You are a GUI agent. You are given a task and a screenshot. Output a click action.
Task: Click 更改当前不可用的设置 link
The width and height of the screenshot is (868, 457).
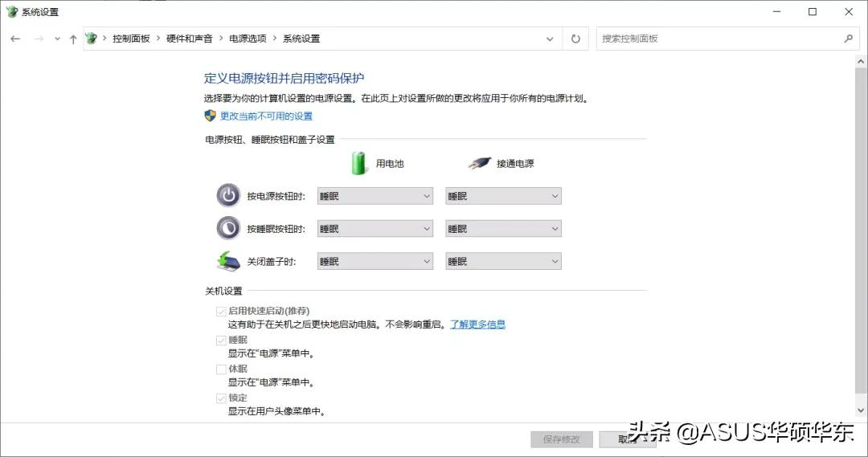coord(266,116)
